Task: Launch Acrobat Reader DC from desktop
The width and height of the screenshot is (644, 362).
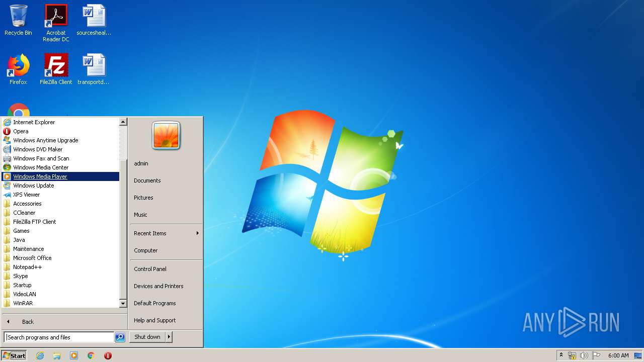Action: 56,23
